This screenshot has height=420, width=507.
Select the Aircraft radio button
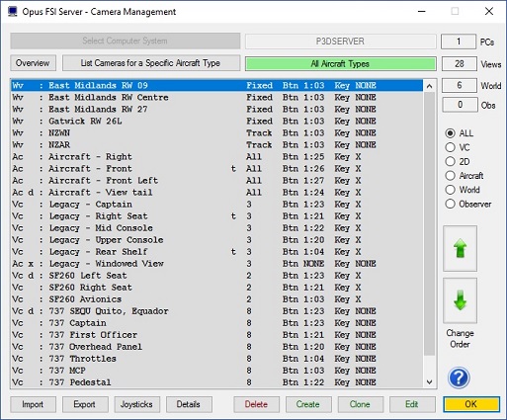pyautogui.click(x=450, y=176)
